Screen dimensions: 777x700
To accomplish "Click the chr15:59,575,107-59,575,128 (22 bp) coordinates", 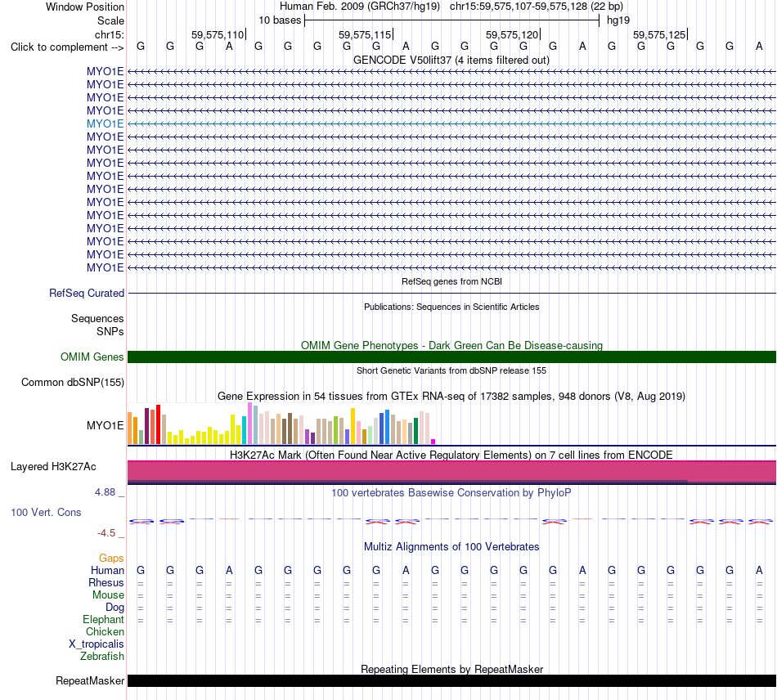I will (537, 7).
